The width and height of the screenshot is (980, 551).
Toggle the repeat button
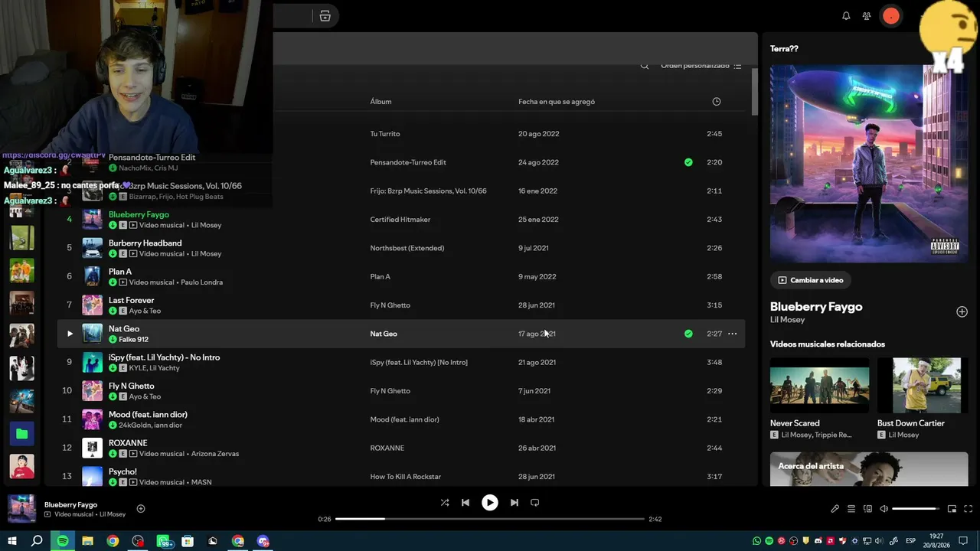point(535,503)
